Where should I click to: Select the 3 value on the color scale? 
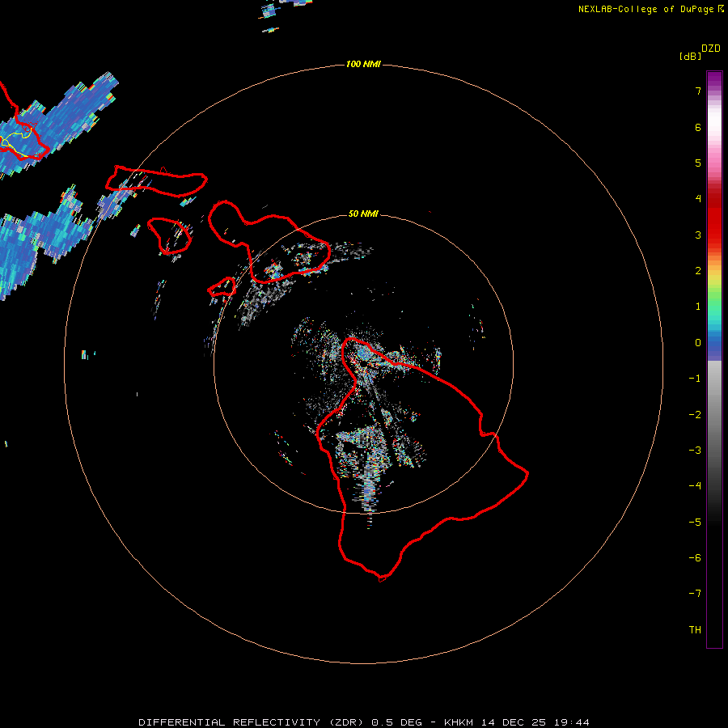click(x=698, y=235)
